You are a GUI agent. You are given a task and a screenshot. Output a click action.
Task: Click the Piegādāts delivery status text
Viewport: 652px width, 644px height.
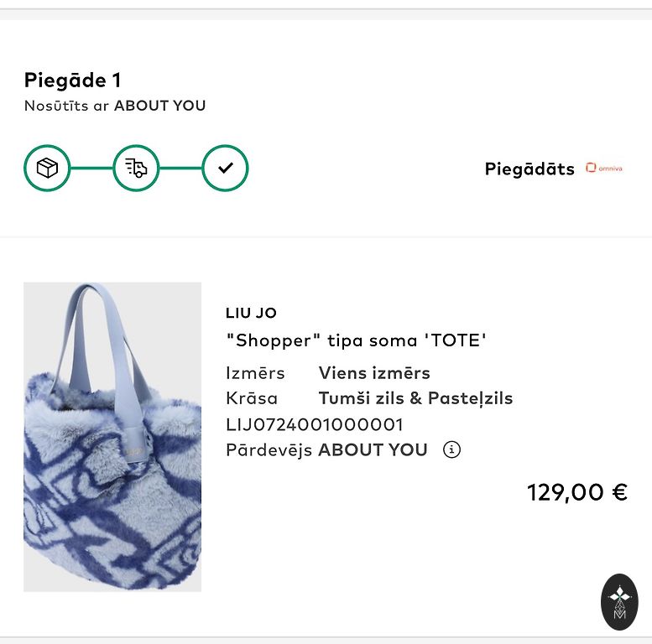[x=529, y=169]
